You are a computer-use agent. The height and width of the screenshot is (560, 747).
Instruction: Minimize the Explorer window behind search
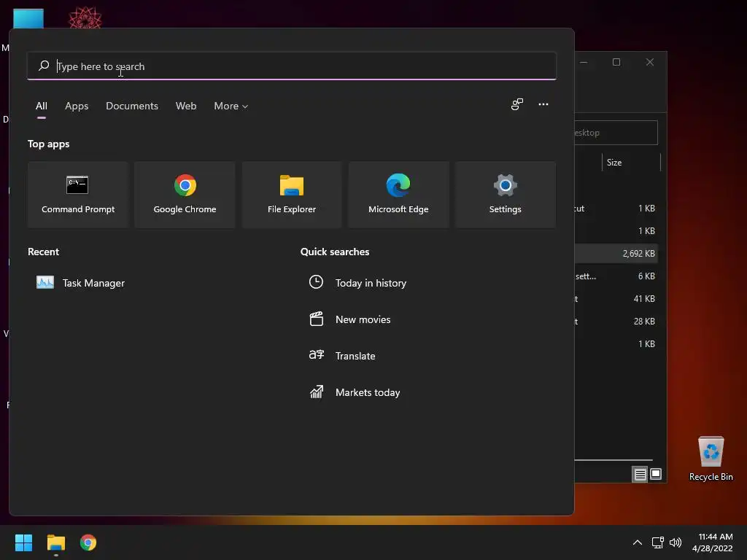(x=584, y=62)
